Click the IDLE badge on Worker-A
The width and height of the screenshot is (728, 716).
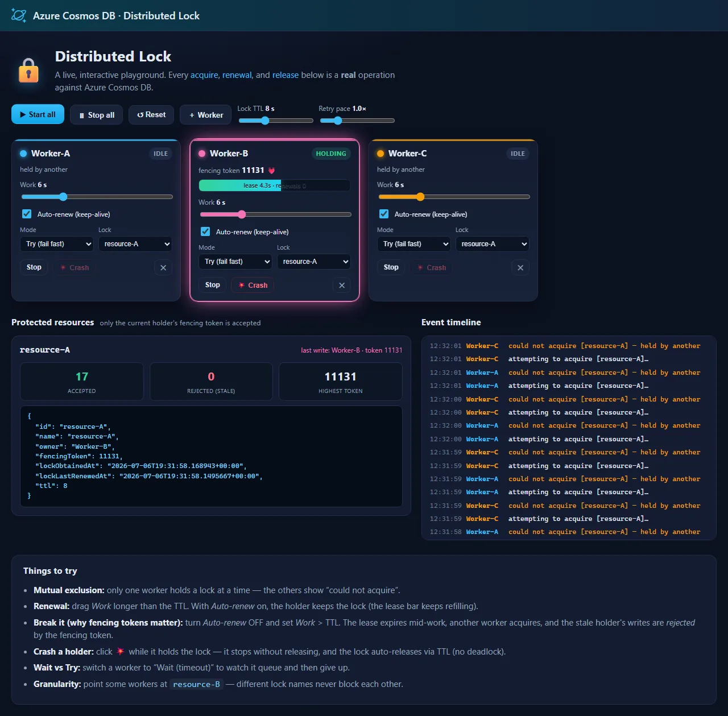coord(161,154)
